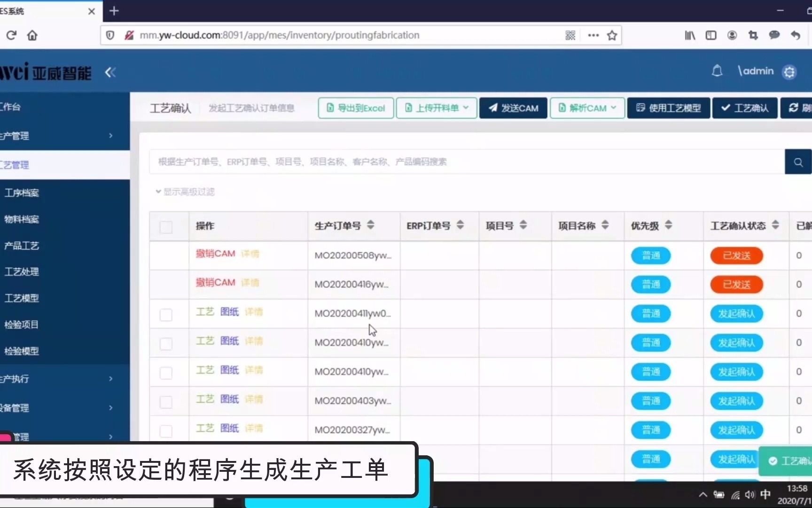This screenshot has height=508, width=812.
Task: Sort by 项目号 column
Action: point(523,225)
